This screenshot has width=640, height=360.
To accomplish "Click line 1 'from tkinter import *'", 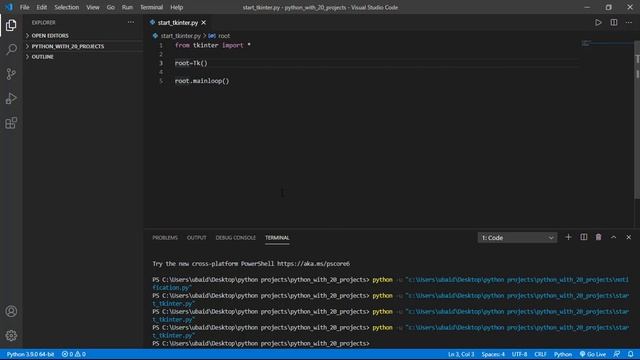I will tap(213, 45).
